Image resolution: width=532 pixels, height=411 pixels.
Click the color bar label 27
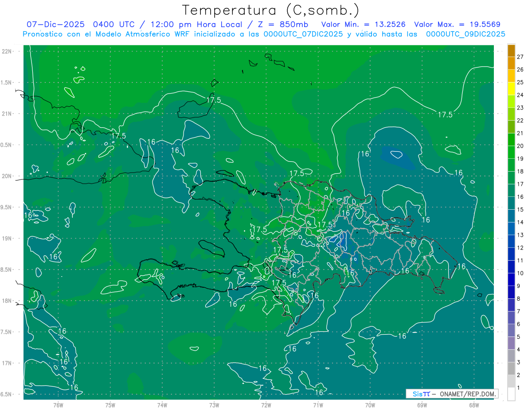point(520,57)
